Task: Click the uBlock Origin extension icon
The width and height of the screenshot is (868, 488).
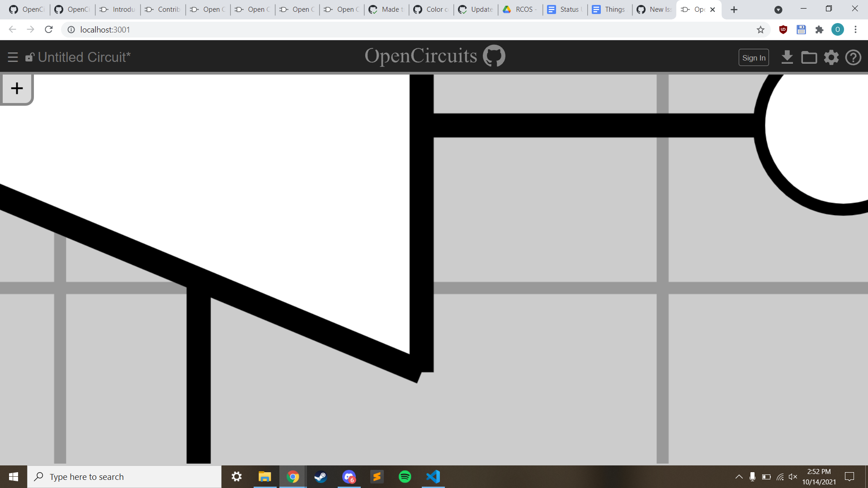Action: click(783, 29)
